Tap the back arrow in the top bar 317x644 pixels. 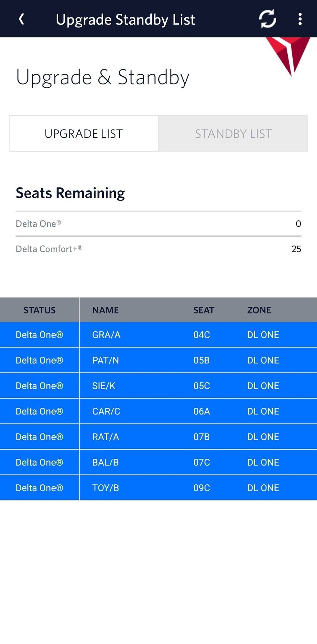[x=21, y=19]
